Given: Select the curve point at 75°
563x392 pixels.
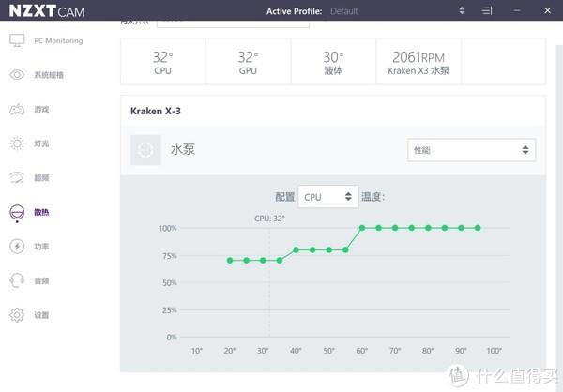Looking at the screenshot, I should click(x=412, y=228).
